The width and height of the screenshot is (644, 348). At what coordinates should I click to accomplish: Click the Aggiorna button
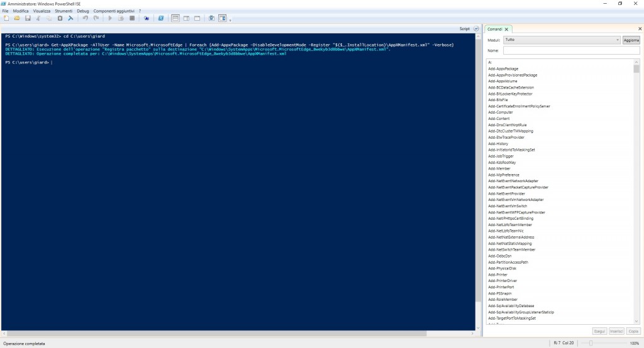click(631, 40)
